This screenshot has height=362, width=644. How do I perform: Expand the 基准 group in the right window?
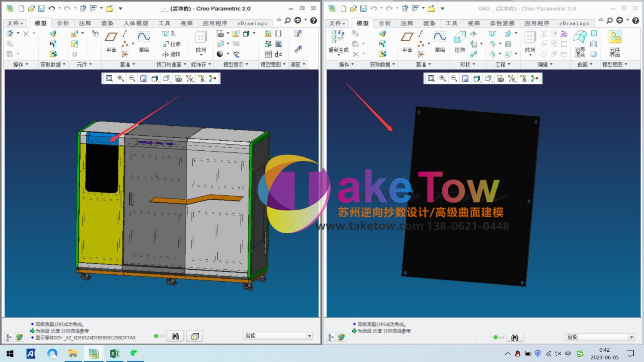pyautogui.click(x=423, y=64)
